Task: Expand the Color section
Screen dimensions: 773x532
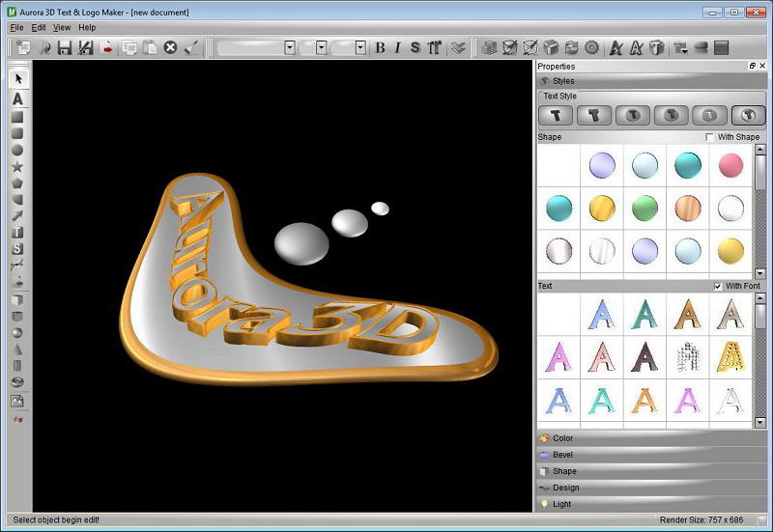Action: [562, 438]
